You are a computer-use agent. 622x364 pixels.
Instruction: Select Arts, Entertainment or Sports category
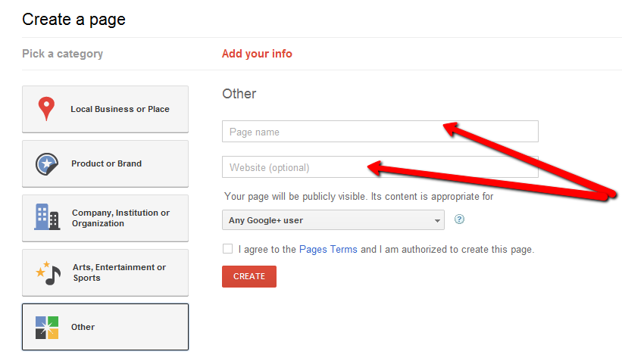coord(105,272)
